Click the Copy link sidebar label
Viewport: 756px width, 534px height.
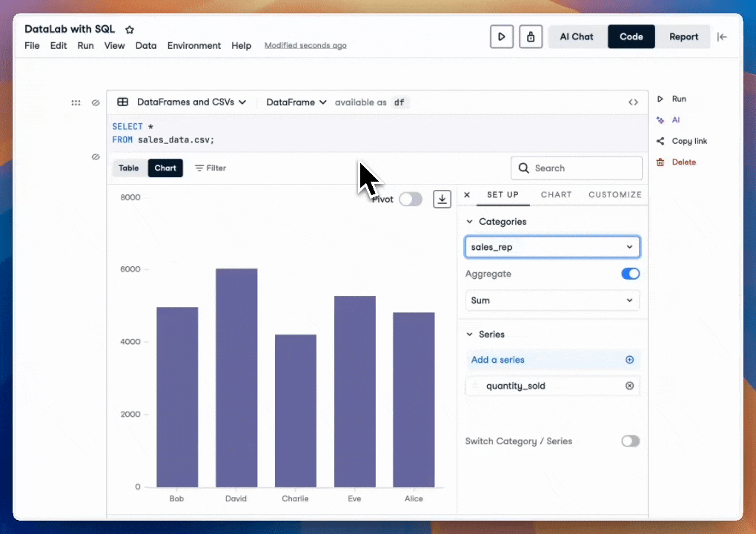point(689,141)
